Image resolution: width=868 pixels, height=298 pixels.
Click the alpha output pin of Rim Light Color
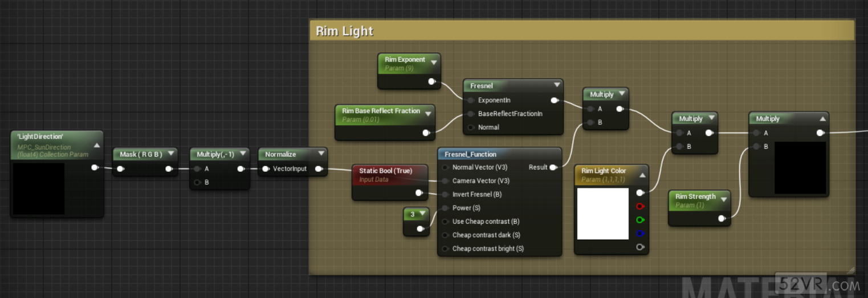[640, 247]
